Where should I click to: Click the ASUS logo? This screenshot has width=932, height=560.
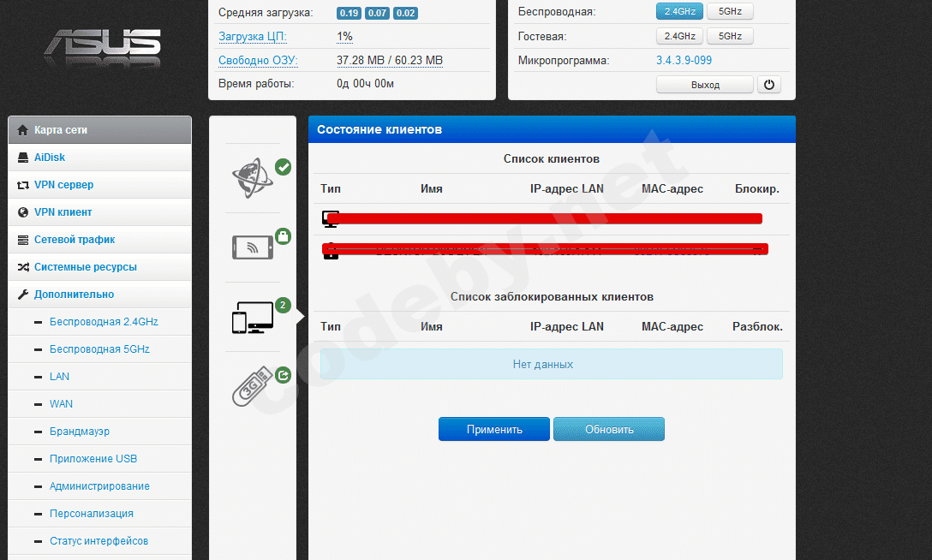pos(103,49)
